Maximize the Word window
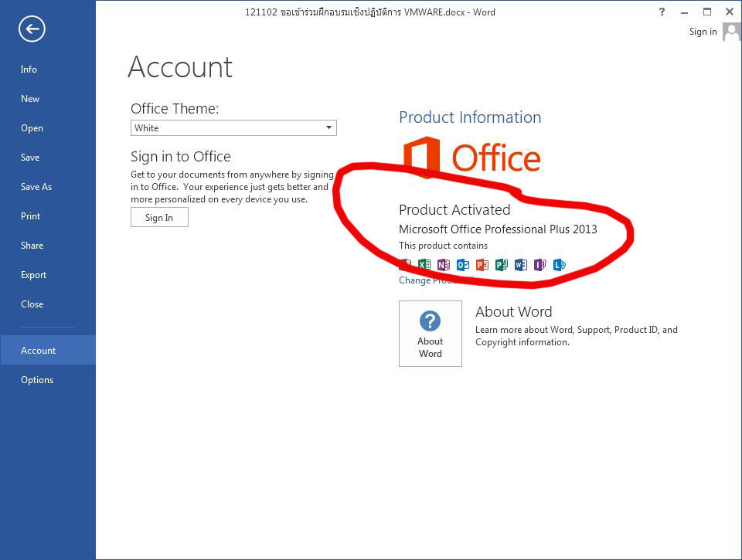The image size is (742, 560). pyautogui.click(x=707, y=12)
